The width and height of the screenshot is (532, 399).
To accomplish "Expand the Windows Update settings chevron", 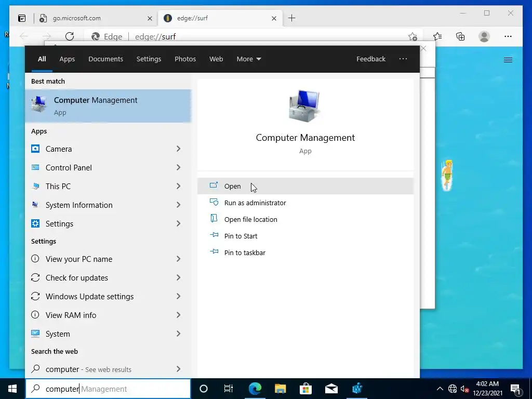I will click(179, 296).
